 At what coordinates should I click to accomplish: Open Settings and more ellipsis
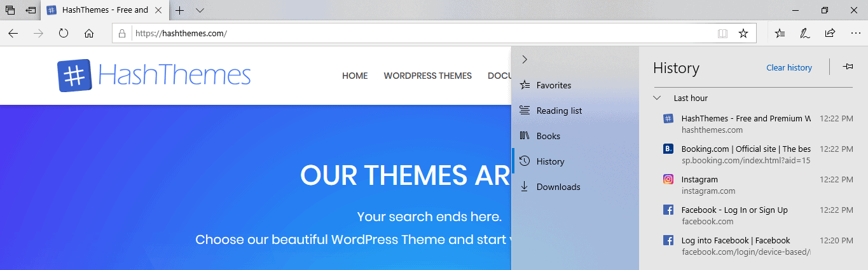[855, 34]
